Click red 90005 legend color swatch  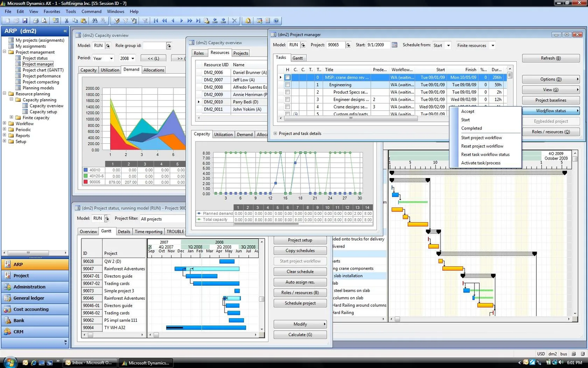coord(86,182)
